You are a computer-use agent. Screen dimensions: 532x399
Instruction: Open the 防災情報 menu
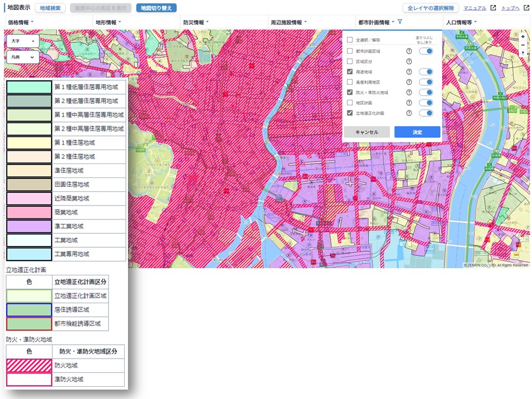(x=195, y=22)
